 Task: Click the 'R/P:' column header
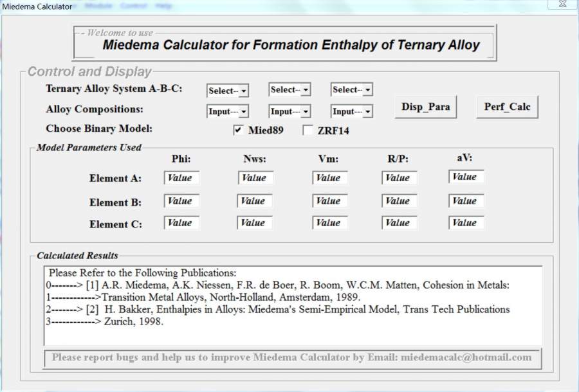click(398, 159)
